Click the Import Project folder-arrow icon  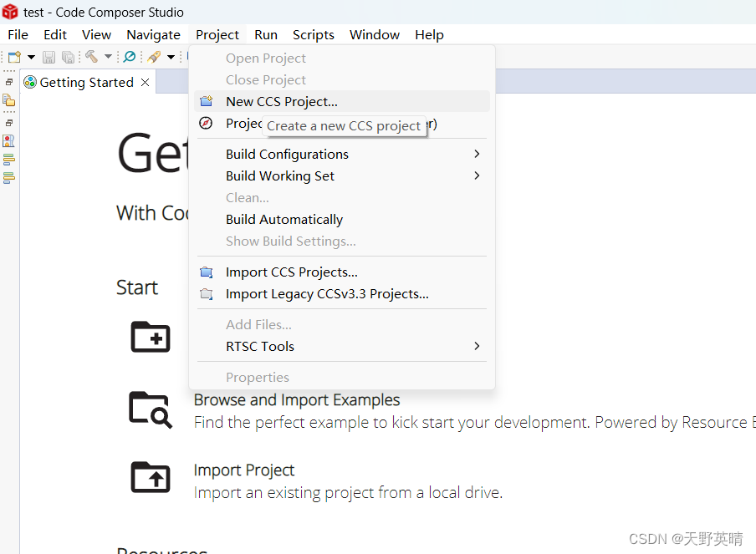click(x=151, y=477)
